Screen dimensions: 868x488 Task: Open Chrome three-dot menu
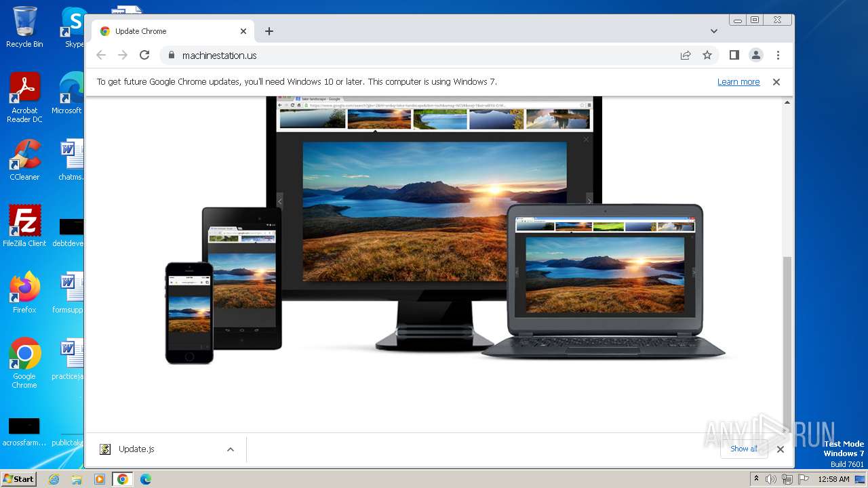(x=778, y=56)
